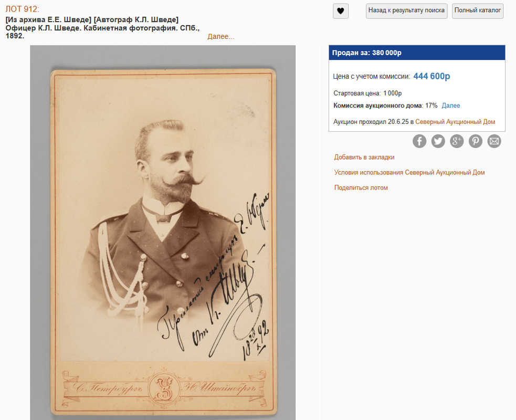516x420 pixels.
Task: Click Добавить в закладки link
Action: point(364,157)
